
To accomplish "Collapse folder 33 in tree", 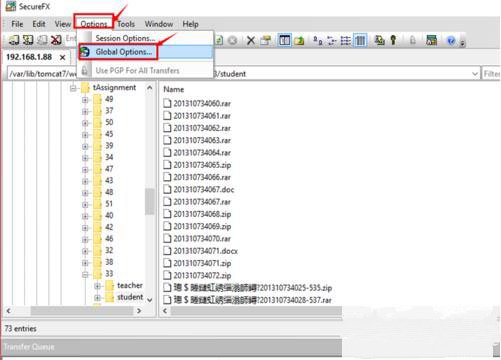I will [85, 274].
